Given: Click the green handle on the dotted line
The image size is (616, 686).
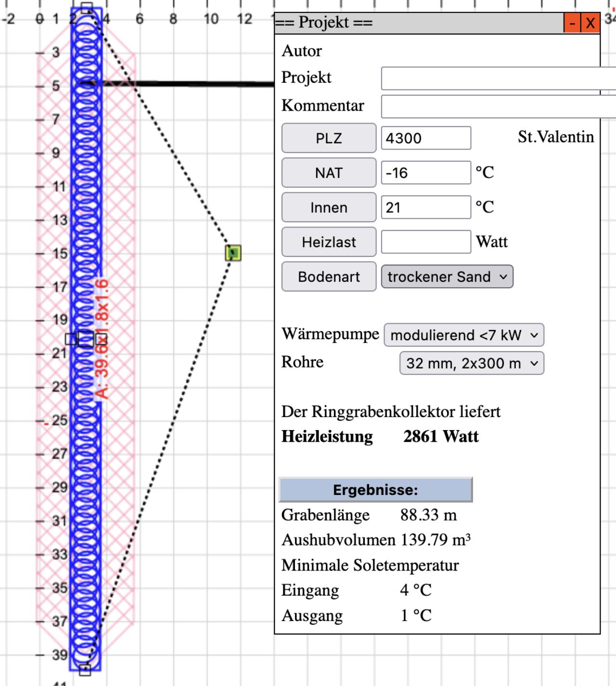Looking at the screenshot, I should 233,253.
